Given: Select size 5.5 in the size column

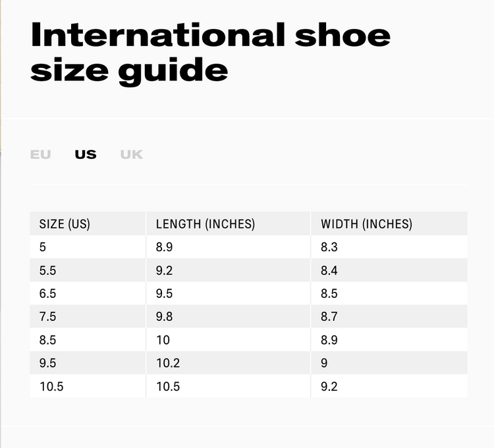Looking at the screenshot, I should (47, 270).
